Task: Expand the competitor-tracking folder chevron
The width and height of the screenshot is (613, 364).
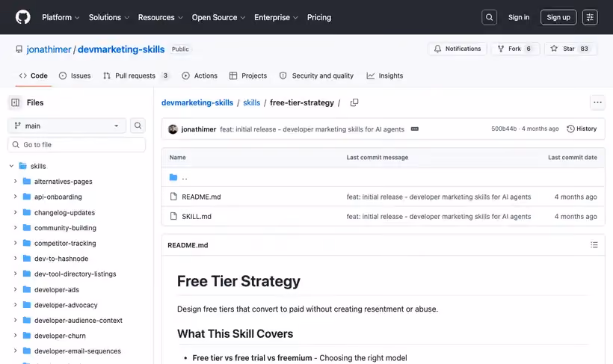Action: coord(15,243)
